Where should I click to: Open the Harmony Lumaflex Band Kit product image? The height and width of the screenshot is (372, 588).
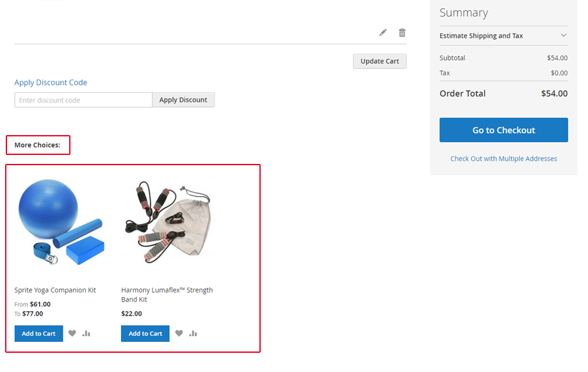click(168, 222)
